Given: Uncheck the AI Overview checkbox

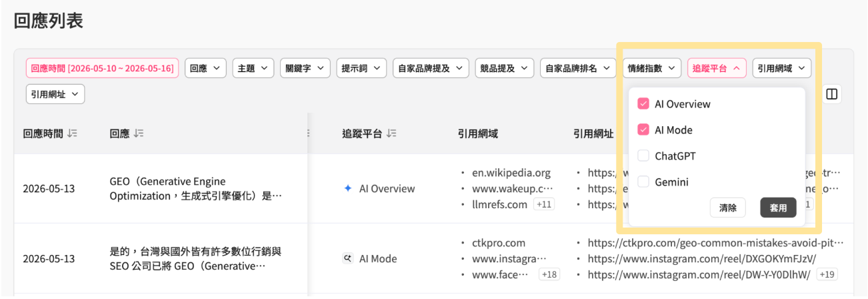Looking at the screenshot, I should tap(643, 103).
